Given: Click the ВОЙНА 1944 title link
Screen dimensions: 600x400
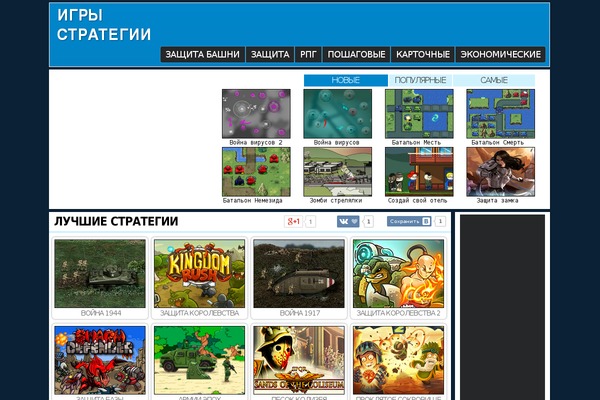Looking at the screenshot, I should tap(101, 313).
